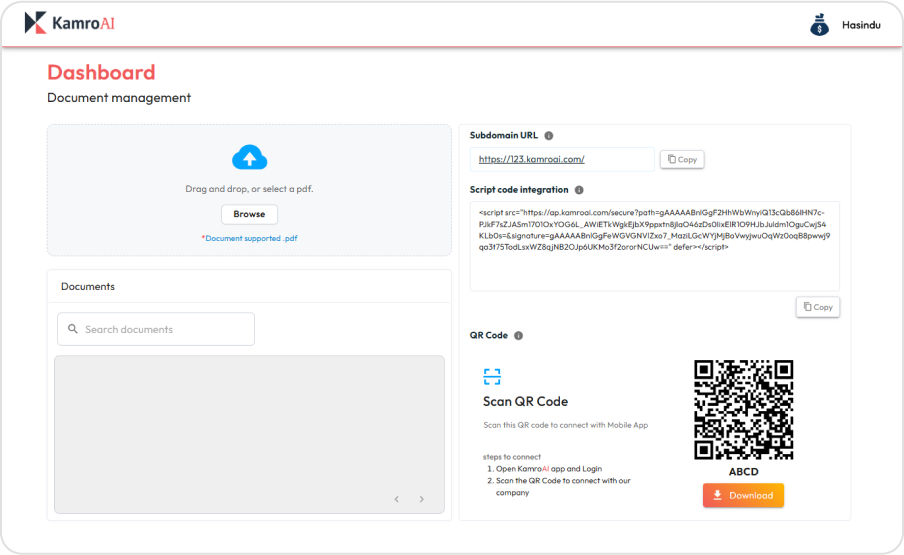Show info for Subdomain URL
This screenshot has height=555, width=904.
pyautogui.click(x=549, y=135)
